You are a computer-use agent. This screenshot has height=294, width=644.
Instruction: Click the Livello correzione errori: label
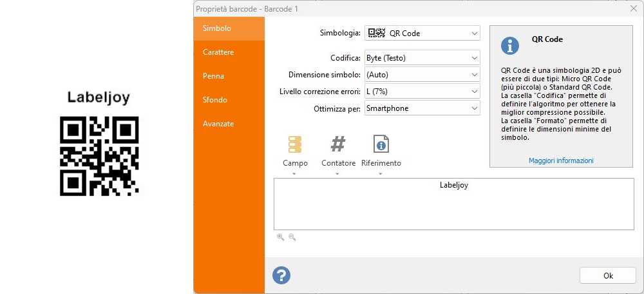(320, 92)
